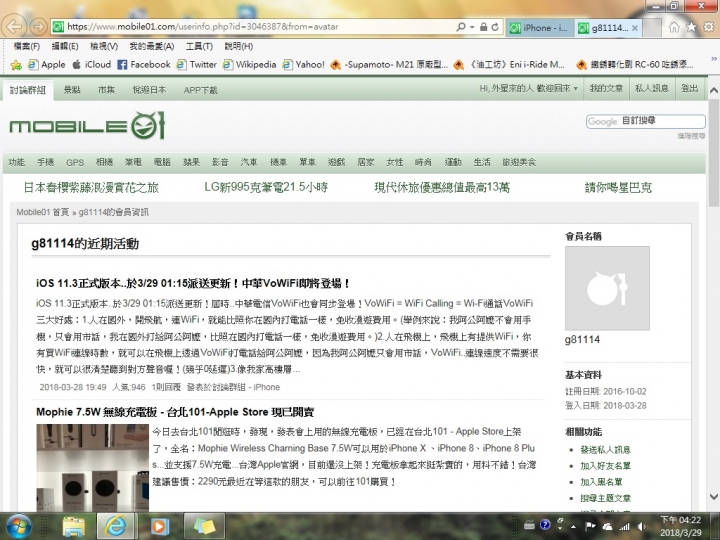Viewport: 720px width, 540px height.
Task: Open File Explorer from the taskbar
Action: (x=73, y=526)
